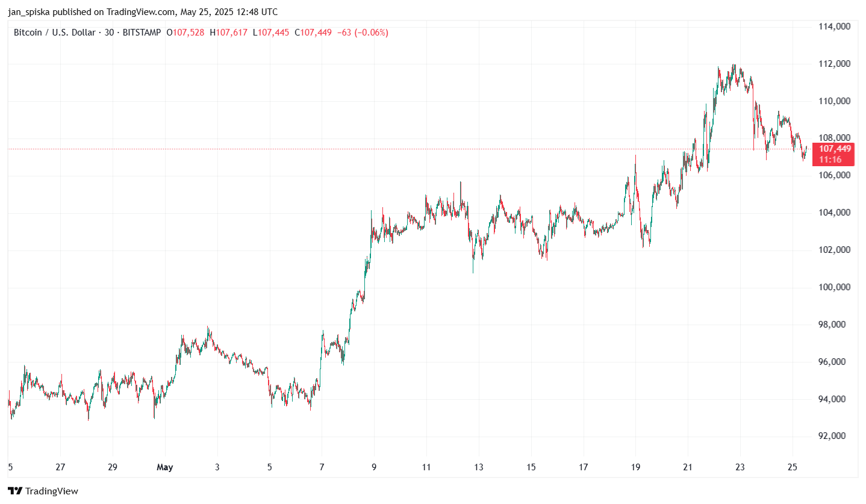This screenshot has height=504, width=866.
Task: Click the 110,000 price axis label
Action: pos(834,101)
